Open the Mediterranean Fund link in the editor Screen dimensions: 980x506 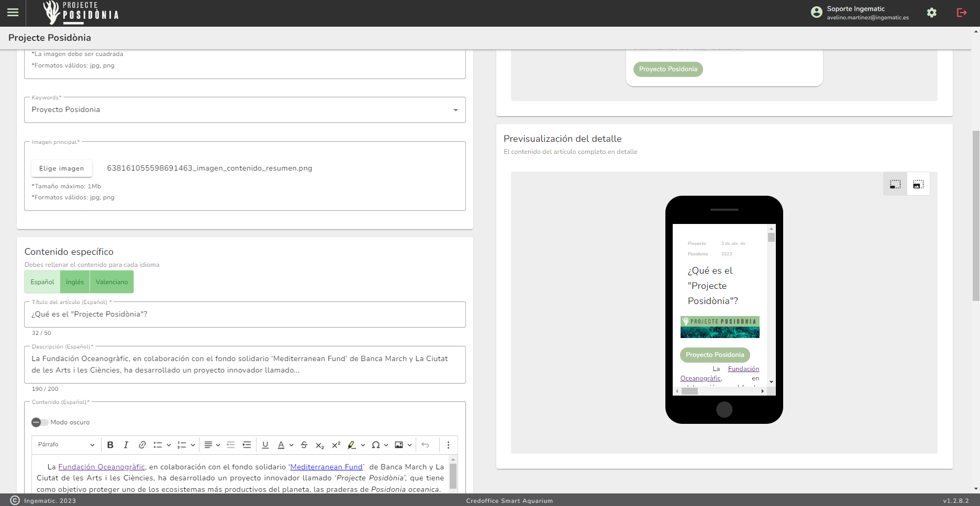(x=326, y=467)
